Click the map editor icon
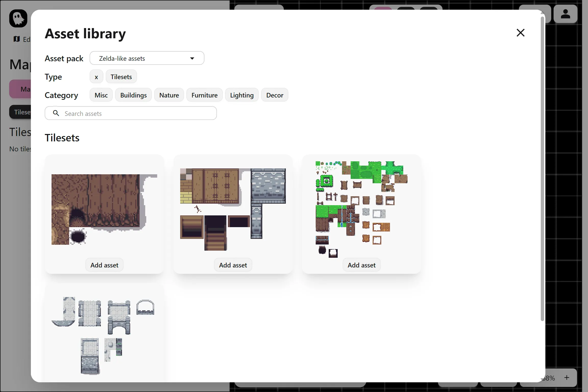Image resolution: width=588 pixels, height=392 pixels. tap(17, 39)
